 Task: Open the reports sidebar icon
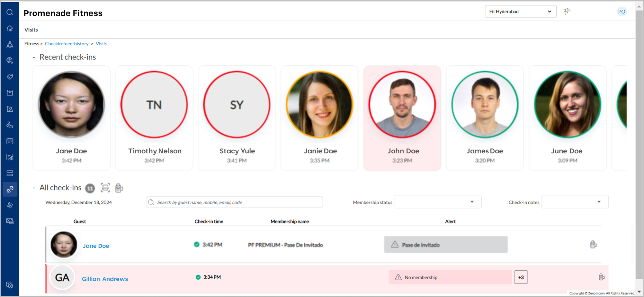(10, 157)
